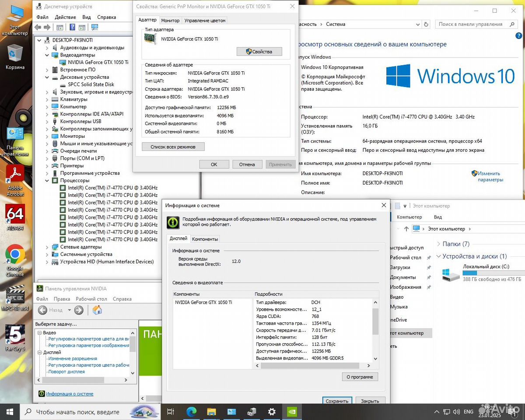Image resolution: width=525 pixels, height=420 pixels.
Task: Open the Settings gear on the taskbar
Action: pos(272,412)
